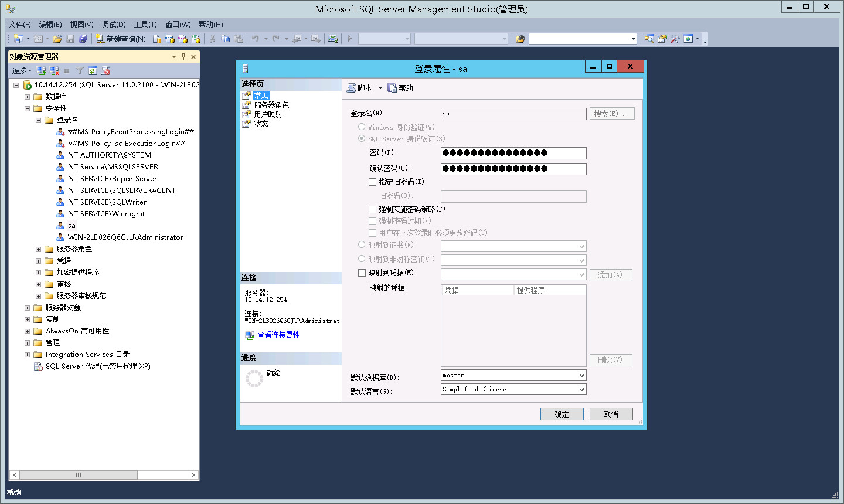Click the Open File folder icon in toolbar
844x504 pixels.
57,39
